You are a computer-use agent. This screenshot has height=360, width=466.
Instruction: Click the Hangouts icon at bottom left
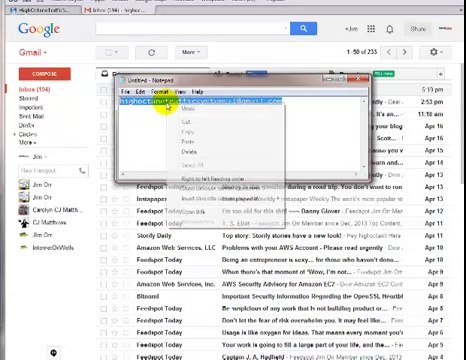tap(54, 352)
